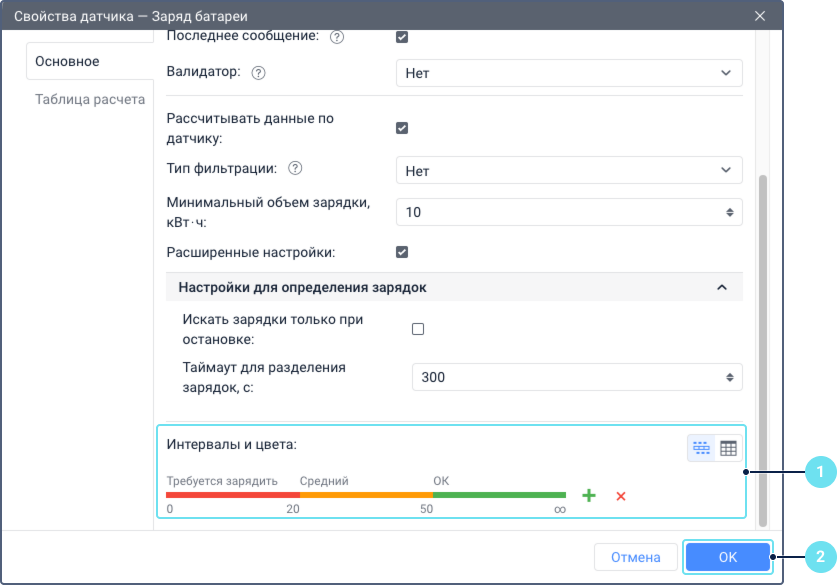
Task: Uncheck Последнее сообщение checkbox
Action: click(x=402, y=37)
